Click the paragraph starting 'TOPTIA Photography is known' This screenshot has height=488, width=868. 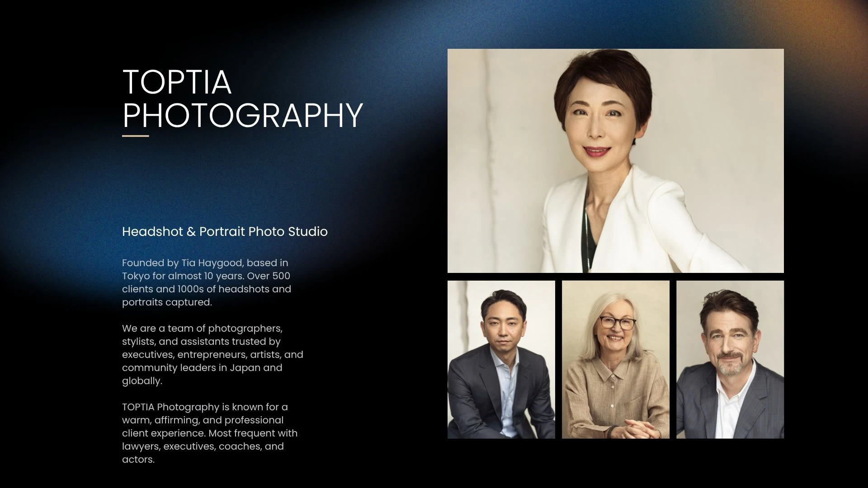[x=210, y=433]
